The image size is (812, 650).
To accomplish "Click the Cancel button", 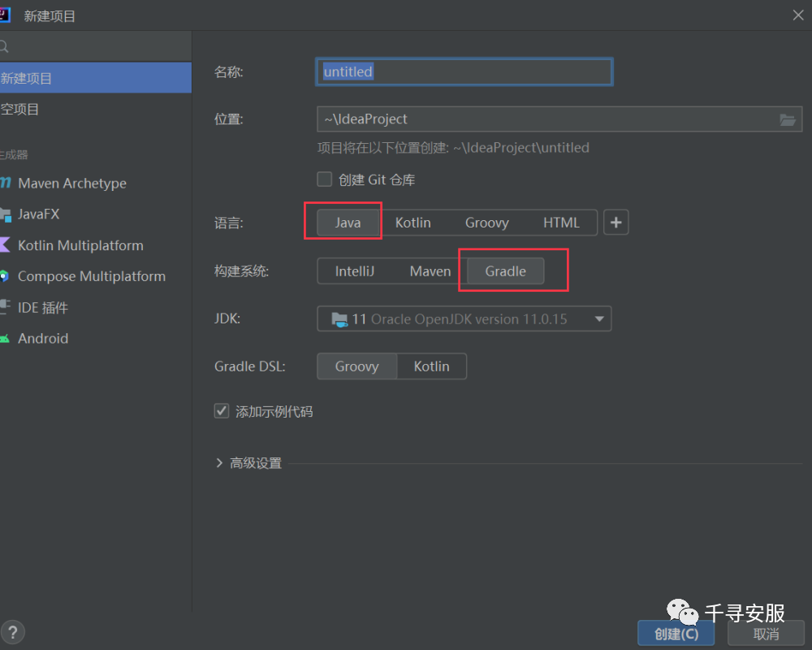I will tap(766, 634).
